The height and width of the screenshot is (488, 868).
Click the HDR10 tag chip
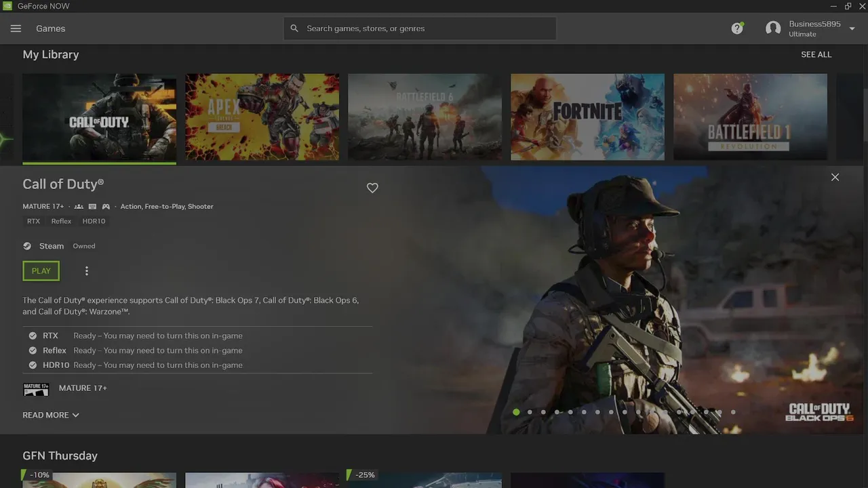click(94, 221)
